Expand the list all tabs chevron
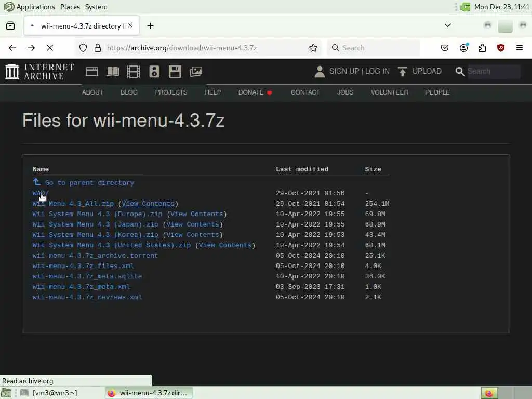This screenshot has width=532, height=399. [448, 25]
